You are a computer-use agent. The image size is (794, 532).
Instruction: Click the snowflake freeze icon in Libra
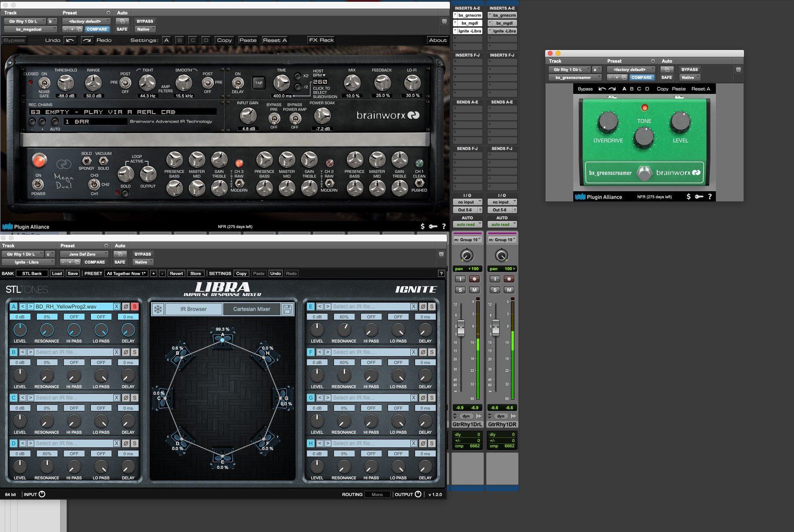(158, 309)
